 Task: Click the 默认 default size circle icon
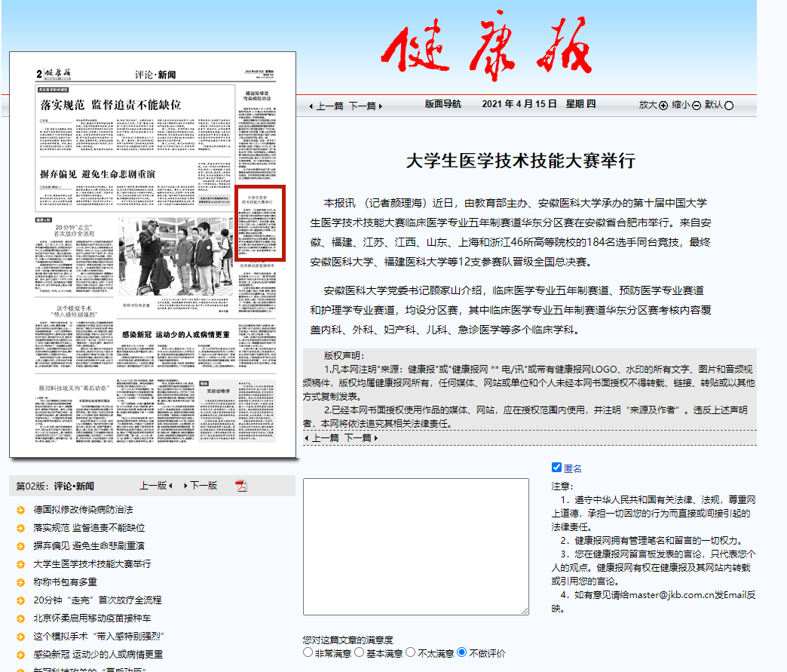pyautogui.click(x=728, y=106)
